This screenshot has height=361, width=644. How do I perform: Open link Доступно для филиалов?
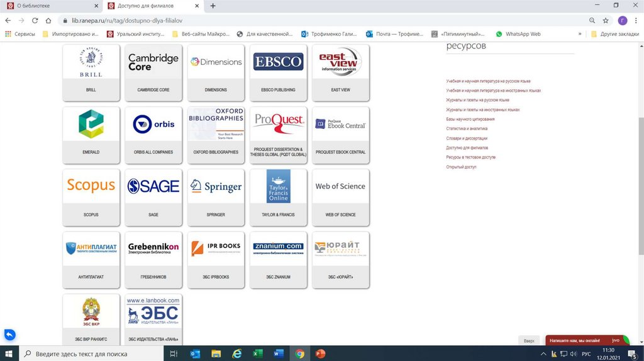(x=467, y=148)
